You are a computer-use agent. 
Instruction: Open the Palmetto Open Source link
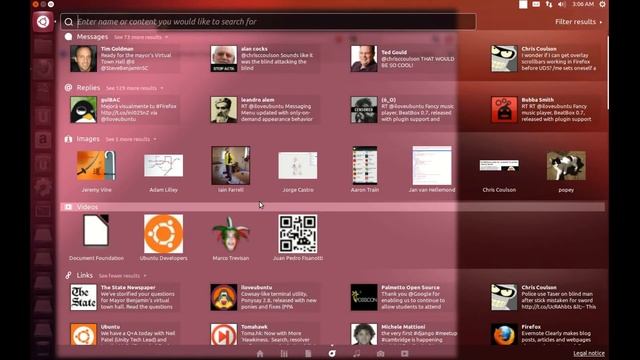pyautogui.click(x=404, y=297)
